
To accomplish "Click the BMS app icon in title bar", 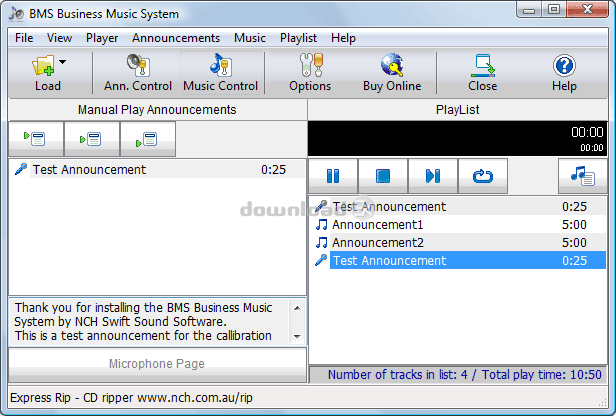I will pos(16,13).
